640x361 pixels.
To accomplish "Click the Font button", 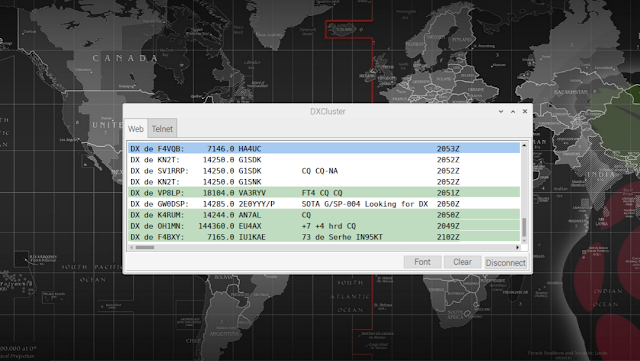I will click(x=422, y=262).
